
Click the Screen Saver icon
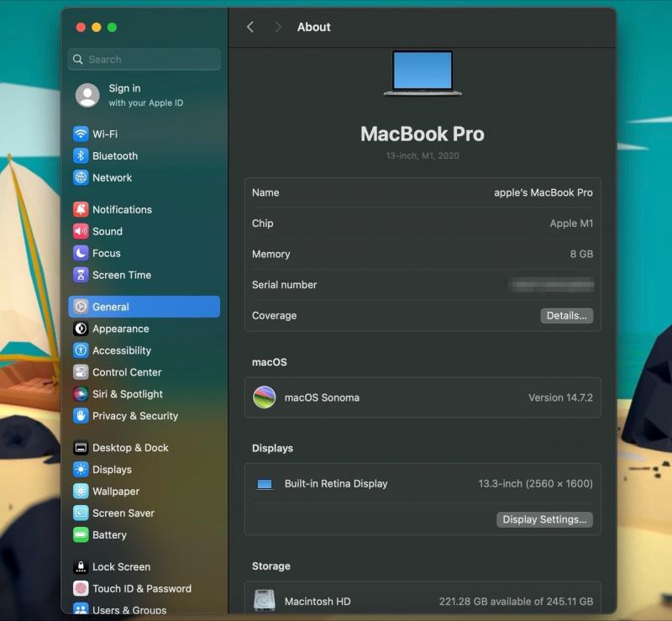pyautogui.click(x=81, y=513)
